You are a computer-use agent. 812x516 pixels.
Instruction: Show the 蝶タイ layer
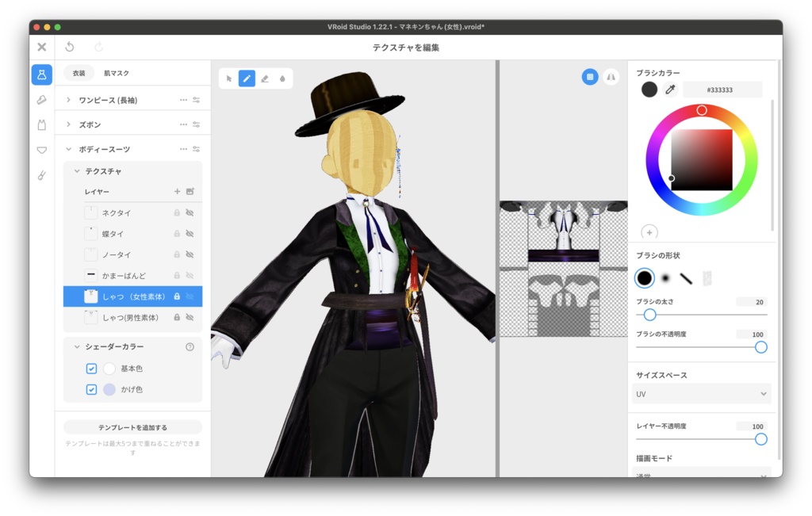click(x=190, y=234)
